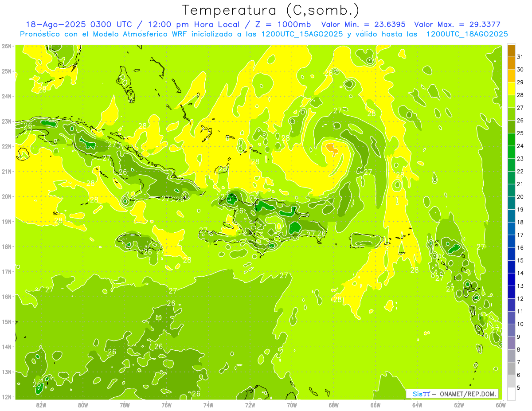Click the blue 'Sisπ' logo text

point(421,394)
